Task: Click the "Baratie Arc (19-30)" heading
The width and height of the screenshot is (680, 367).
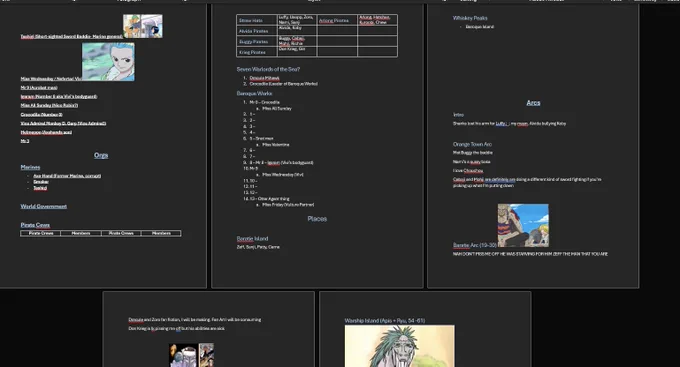Action: click(475, 245)
